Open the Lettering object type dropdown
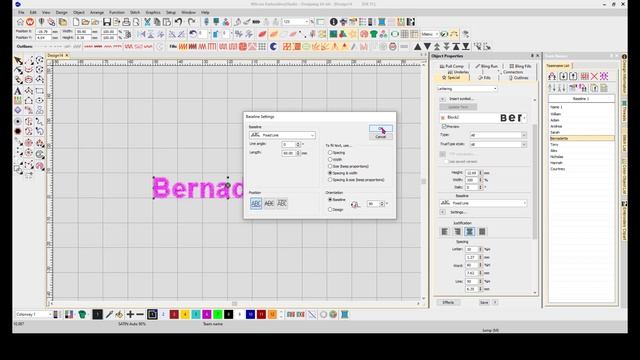 click(467, 89)
